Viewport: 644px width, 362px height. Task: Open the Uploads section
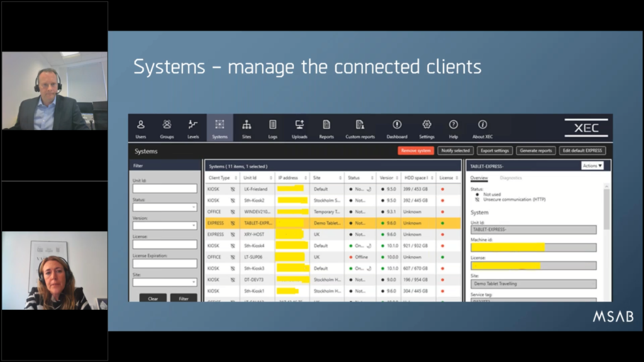click(x=299, y=129)
